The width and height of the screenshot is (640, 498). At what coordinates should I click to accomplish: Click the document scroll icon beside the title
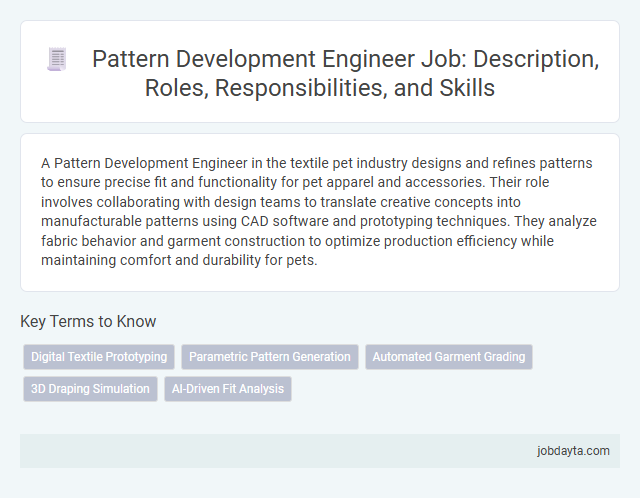[57, 60]
